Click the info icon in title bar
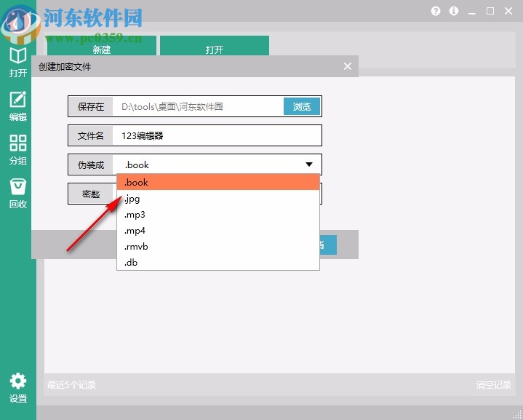This screenshot has height=420, width=523. pos(454,11)
